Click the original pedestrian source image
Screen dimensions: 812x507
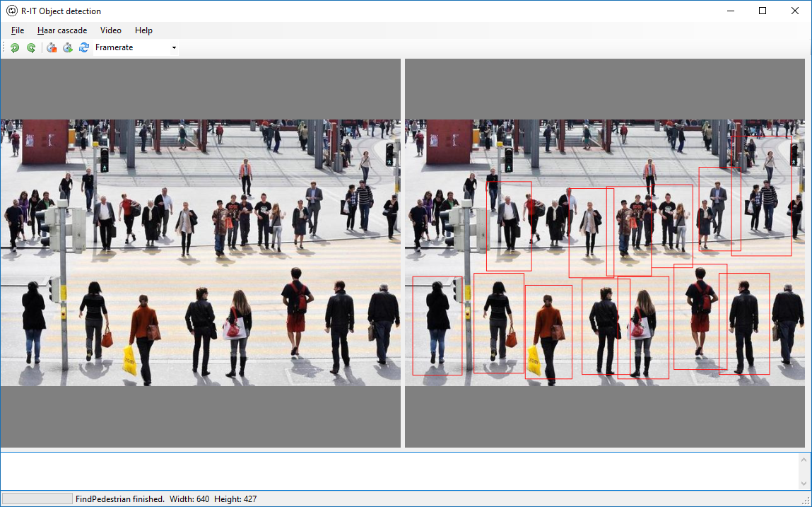coord(201,253)
